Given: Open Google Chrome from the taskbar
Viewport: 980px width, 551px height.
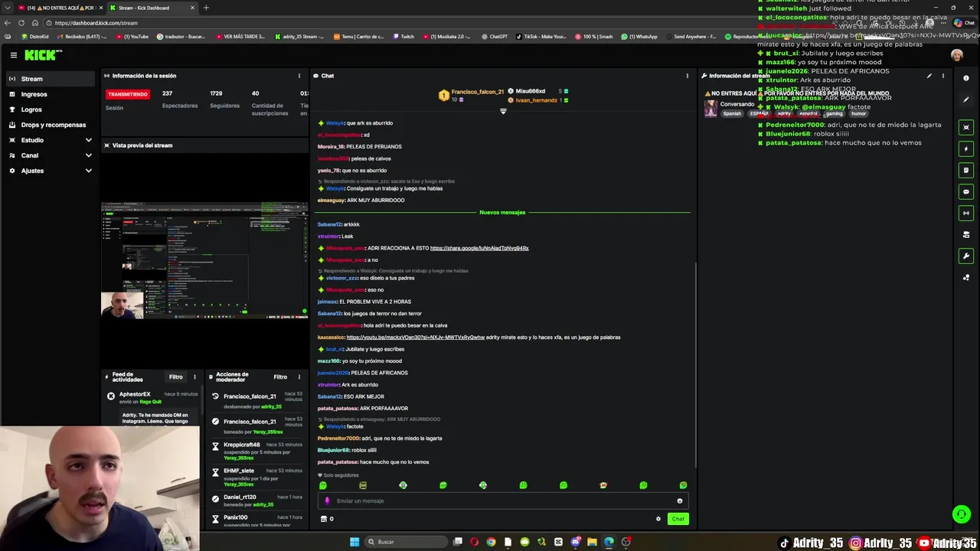Looking at the screenshot, I should coord(491,542).
